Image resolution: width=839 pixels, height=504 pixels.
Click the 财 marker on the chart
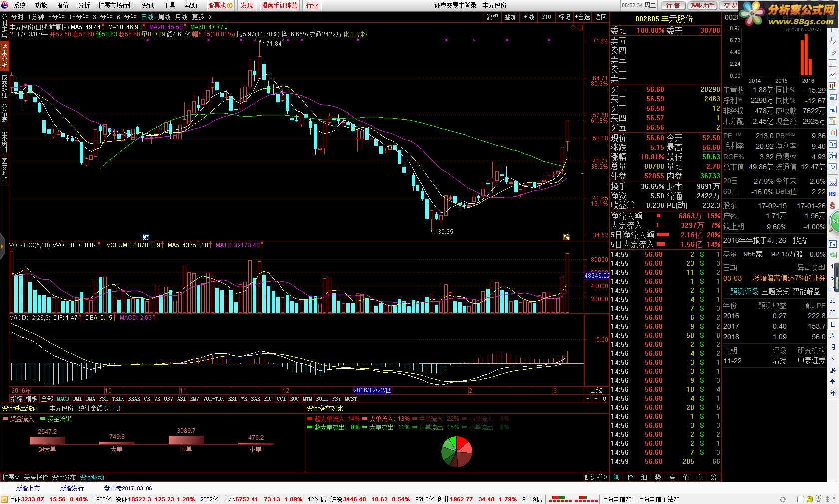pos(146,237)
